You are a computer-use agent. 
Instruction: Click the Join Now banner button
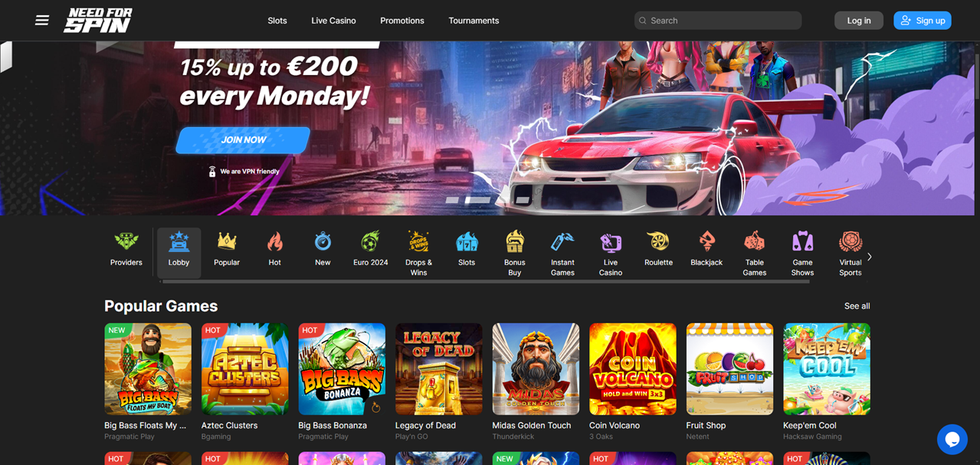point(243,140)
